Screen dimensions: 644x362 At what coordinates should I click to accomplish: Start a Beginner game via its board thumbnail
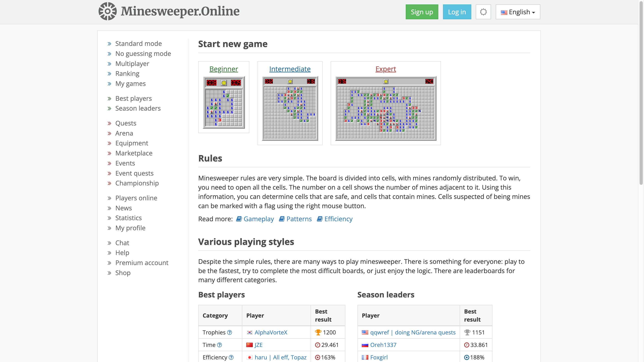point(224,102)
